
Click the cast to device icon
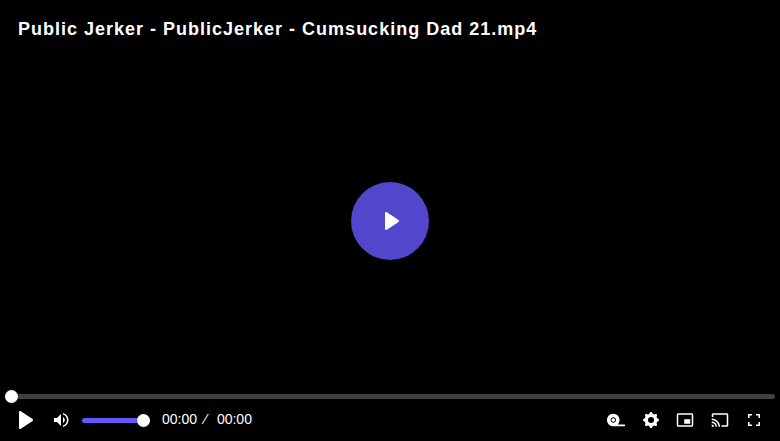click(x=720, y=420)
